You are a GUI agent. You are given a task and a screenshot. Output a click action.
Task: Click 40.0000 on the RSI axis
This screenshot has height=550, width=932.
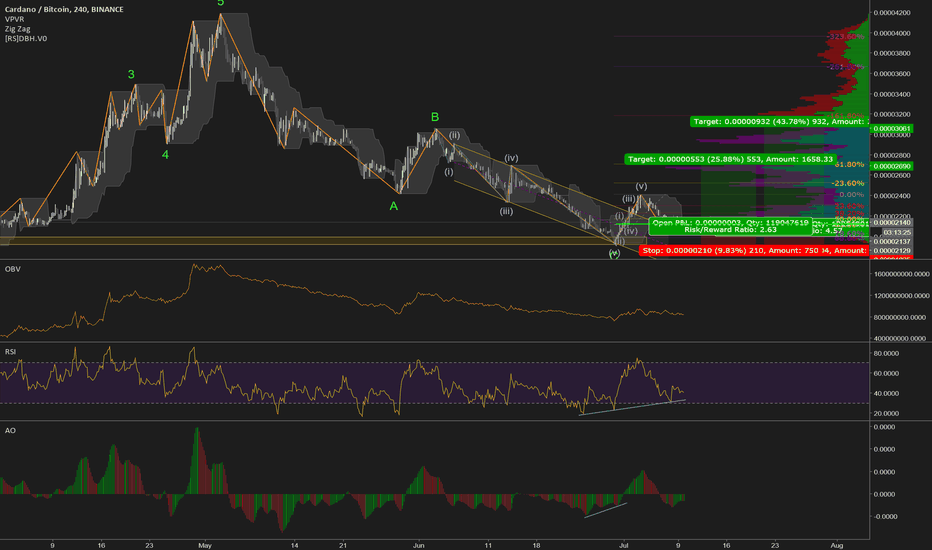pyautogui.click(x=886, y=394)
